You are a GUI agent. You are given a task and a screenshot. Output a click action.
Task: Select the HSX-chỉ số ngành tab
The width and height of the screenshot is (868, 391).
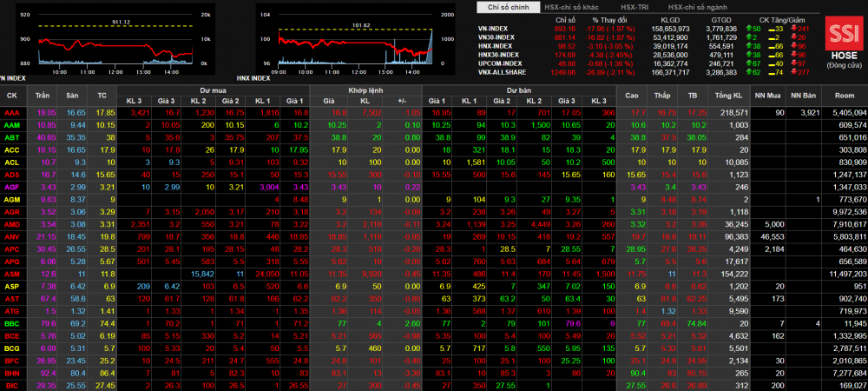point(691,6)
